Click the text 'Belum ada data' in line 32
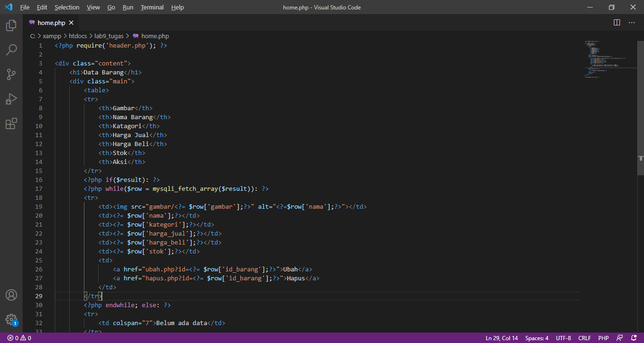Image resolution: width=644 pixels, height=343 pixels. 182,323
